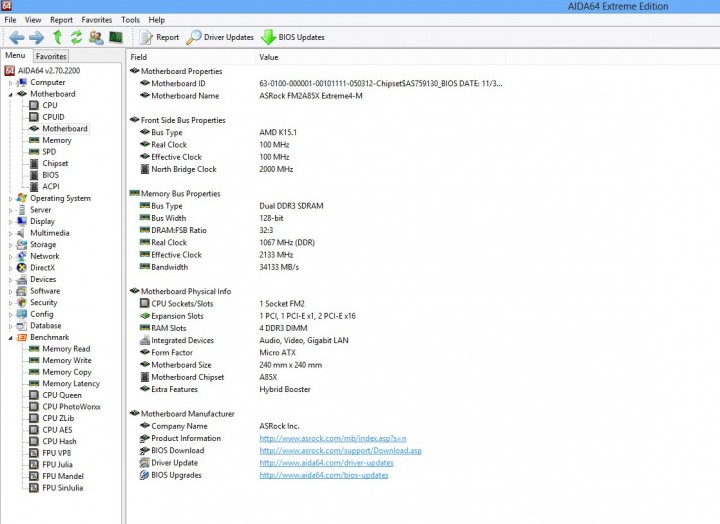The image size is (720, 524).
Task: Open the Favorites menu
Action: coord(96,20)
